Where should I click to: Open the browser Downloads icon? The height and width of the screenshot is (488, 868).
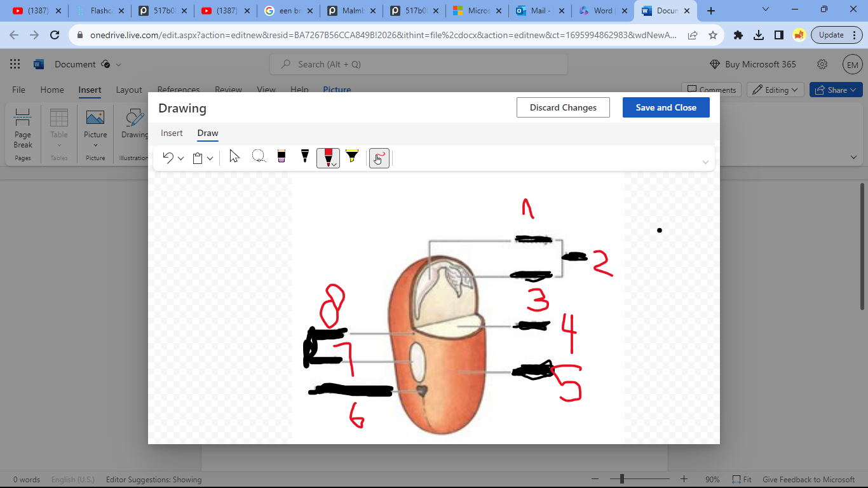click(x=759, y=35)
